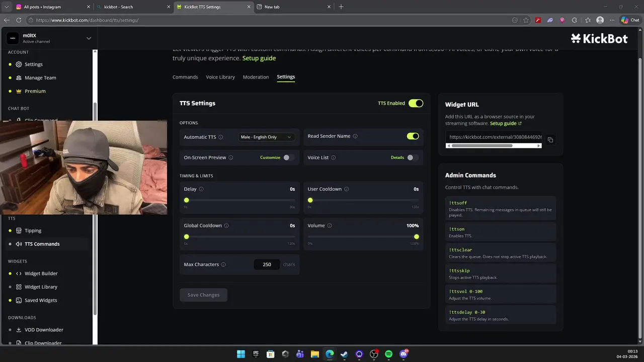Show info icon next to On-Screen Preview
Viewport: 644px width, 362px height.
(231, 157)
